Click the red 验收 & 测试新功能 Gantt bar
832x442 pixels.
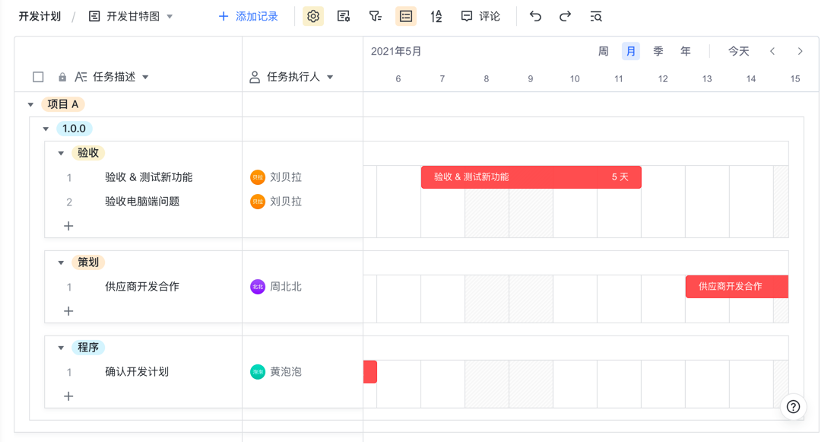[530, 177]
